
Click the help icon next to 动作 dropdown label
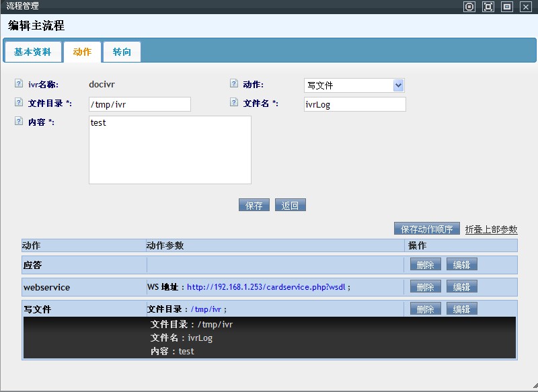tap(233, 84)
